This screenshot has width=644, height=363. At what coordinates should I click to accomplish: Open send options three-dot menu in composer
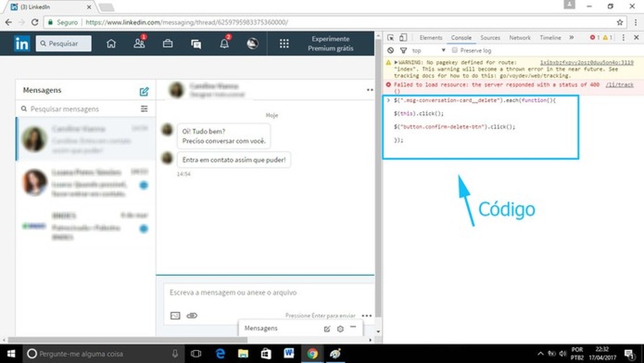point(367,315)
